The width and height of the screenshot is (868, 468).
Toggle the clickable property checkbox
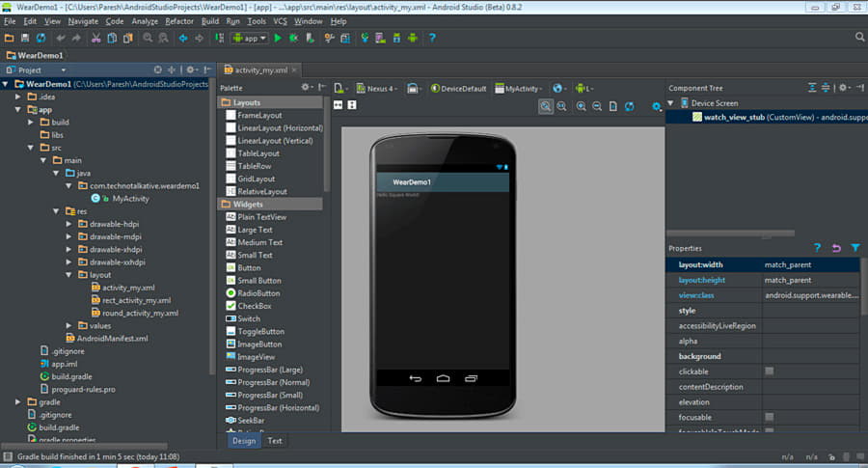pos(769,372)
